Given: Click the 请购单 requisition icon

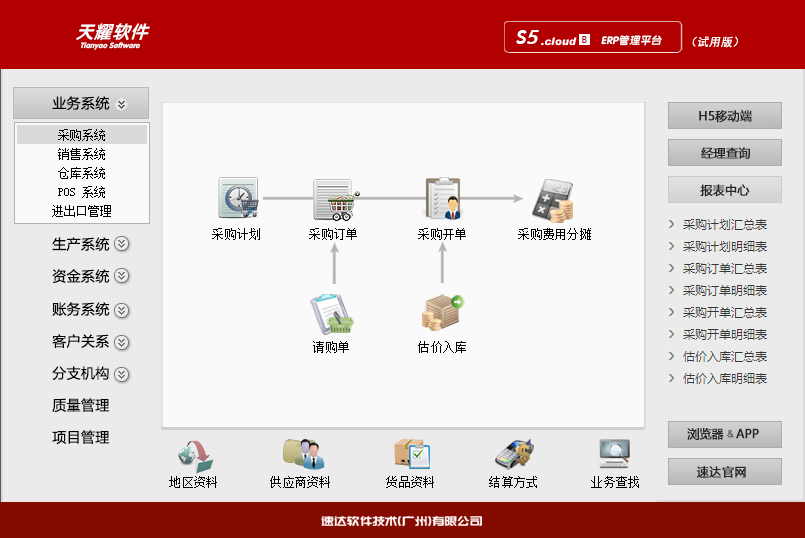Looking at the screenshot, I should pos(331,314).
